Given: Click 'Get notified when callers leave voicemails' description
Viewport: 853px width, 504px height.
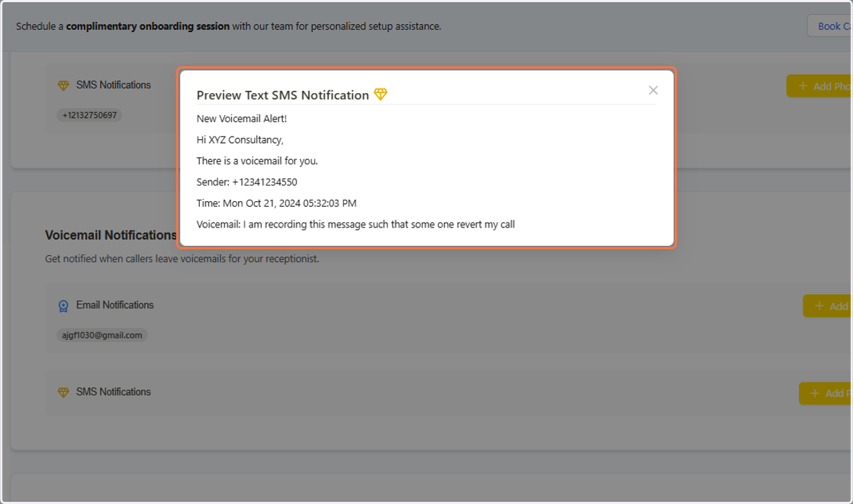Looking at the screenshot, I should click(x=182, y=259).
